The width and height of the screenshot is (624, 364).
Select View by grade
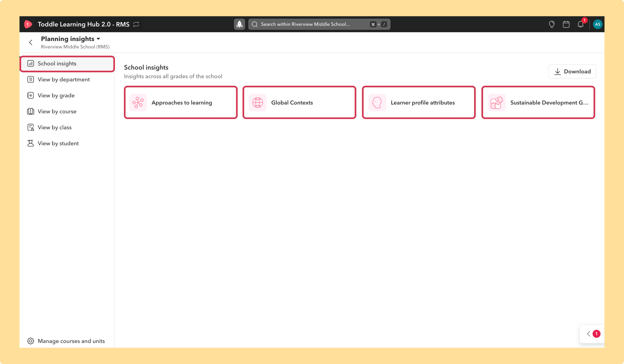tap(67, 96)
